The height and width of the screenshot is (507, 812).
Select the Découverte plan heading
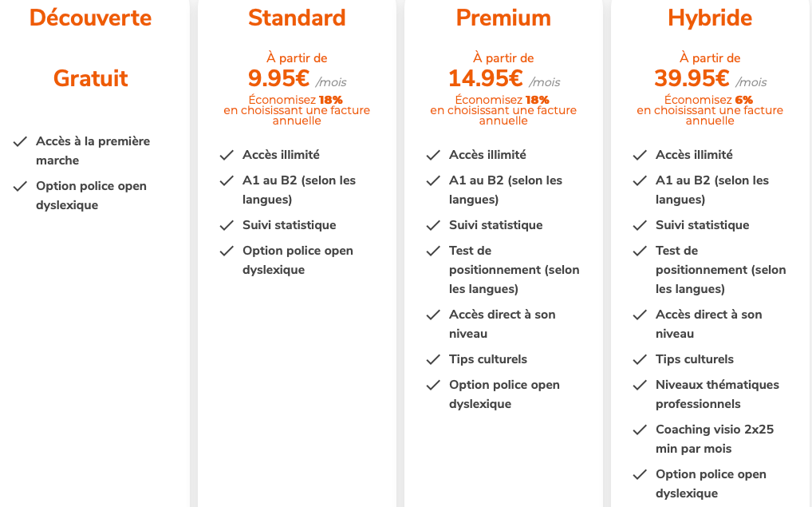point(90,18)
